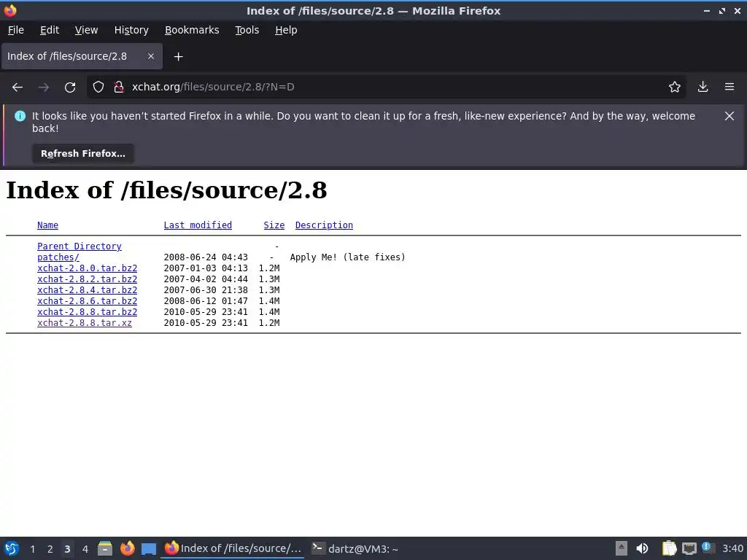Screen dimensions: 747x560
Task: Click the Index of /files/source/2.8 heading
Action: (x=166, y=190)
